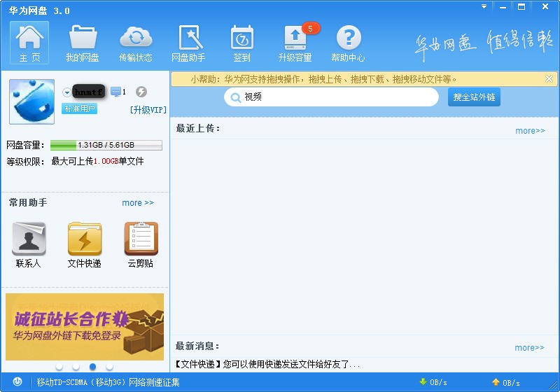This screenshot has height=392, width=560.
Task: Click the 网盘容量 storage usage bar
Action: pyautogui.click(x=106, y=145)
